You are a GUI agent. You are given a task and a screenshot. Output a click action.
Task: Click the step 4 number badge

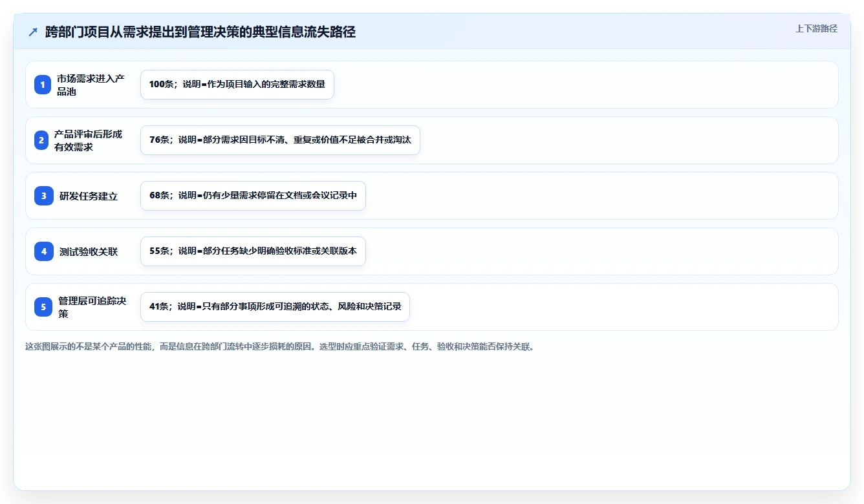tap(44, 251)
